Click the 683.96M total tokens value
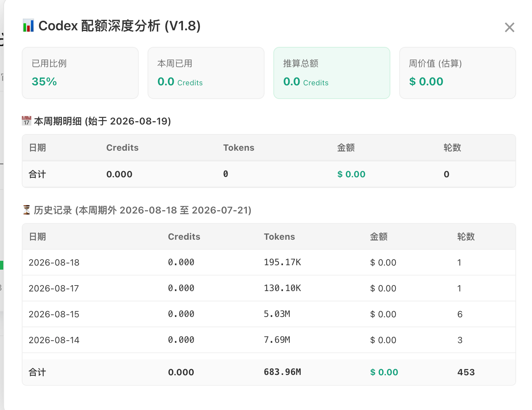 click(x=283, y=372)
